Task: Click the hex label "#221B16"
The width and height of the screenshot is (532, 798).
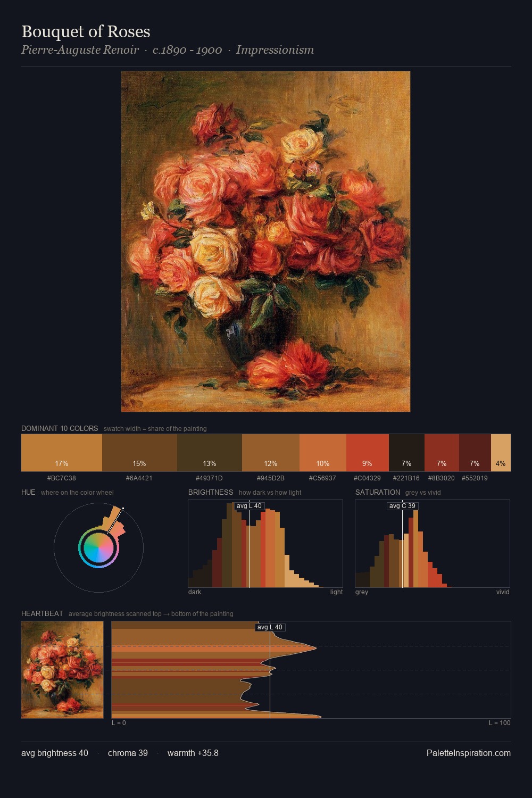Action: 406,478
